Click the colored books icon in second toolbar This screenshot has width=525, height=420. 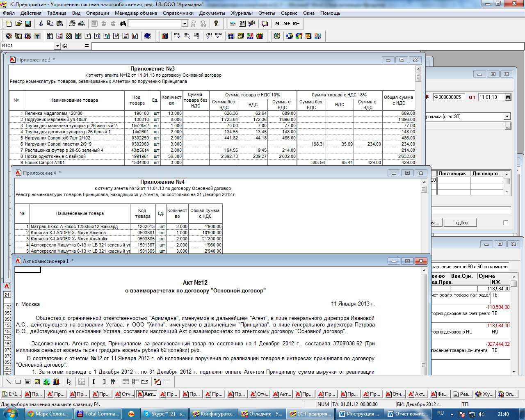point(165,36)
